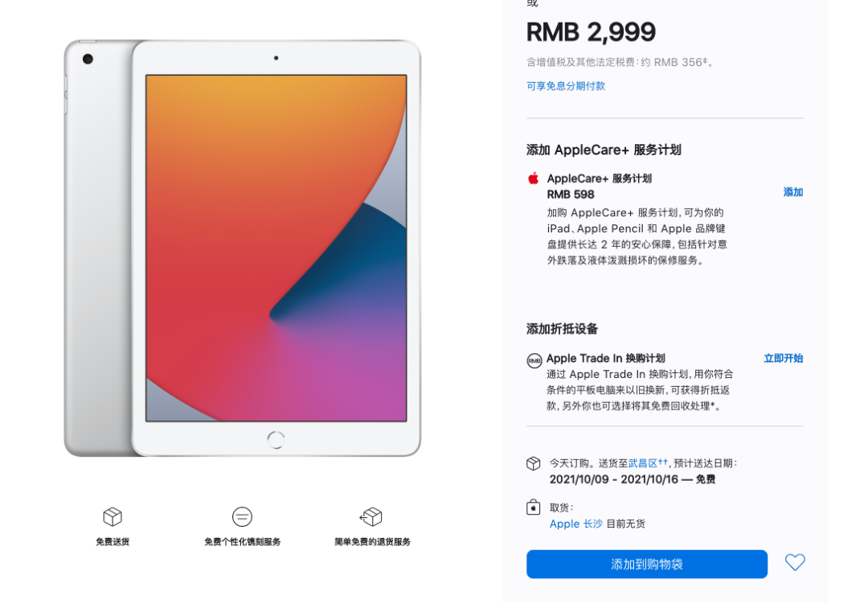Click the AppleCare+ 服务计划 title text
Image resolution: width=868 pixels, height=604 pixels.
pos(599,179)
